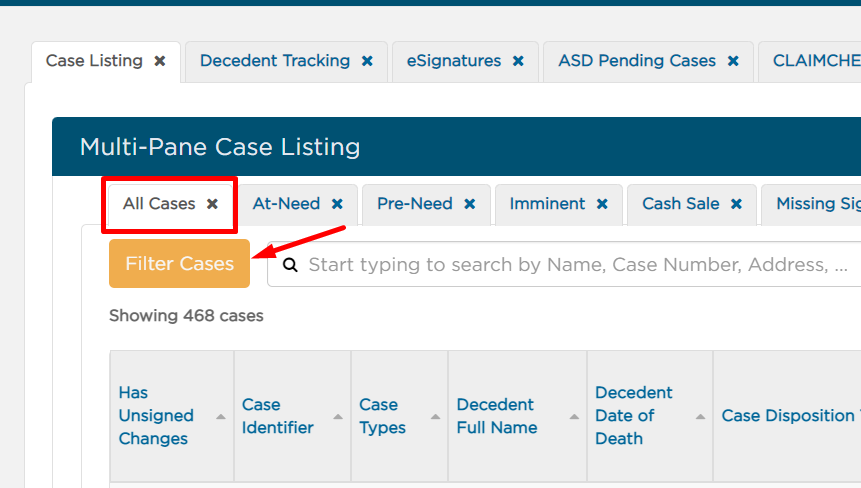This screenshot has width=861, height=488.
Task: Close the Pre-Need pane tab
Action: 469,204
